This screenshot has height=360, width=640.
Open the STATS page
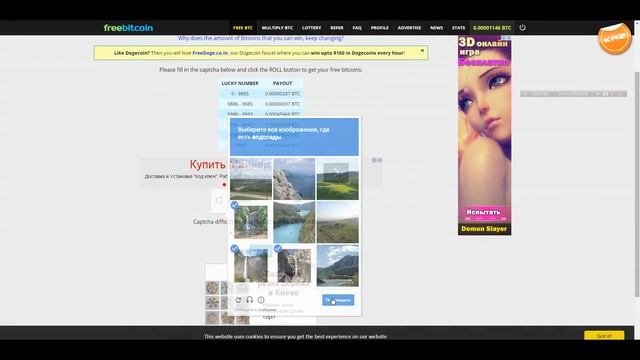point(458,28)
